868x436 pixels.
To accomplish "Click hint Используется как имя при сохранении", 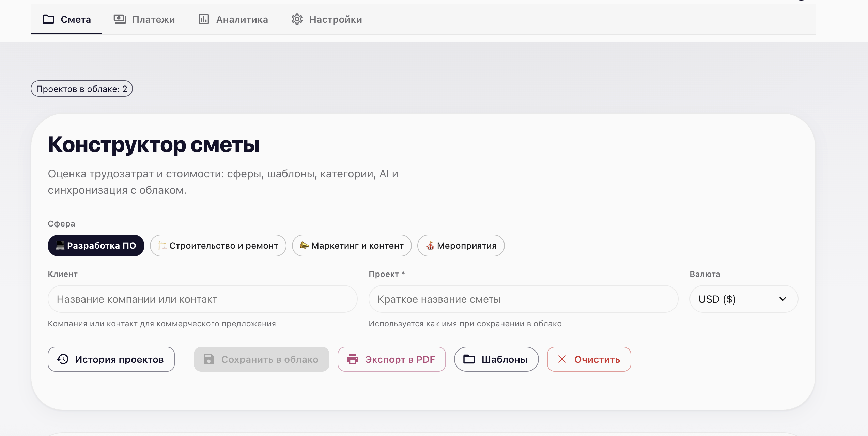I will click(465, 324).
